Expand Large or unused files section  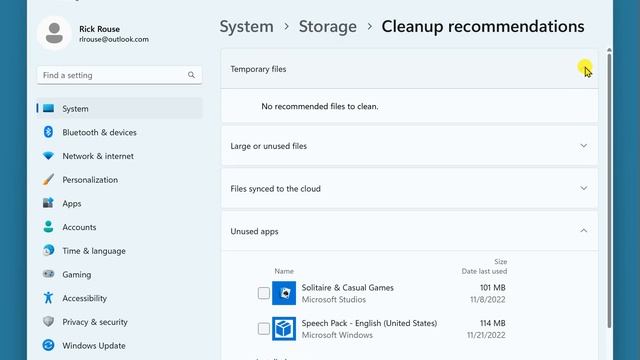click(x=584, y=146)
